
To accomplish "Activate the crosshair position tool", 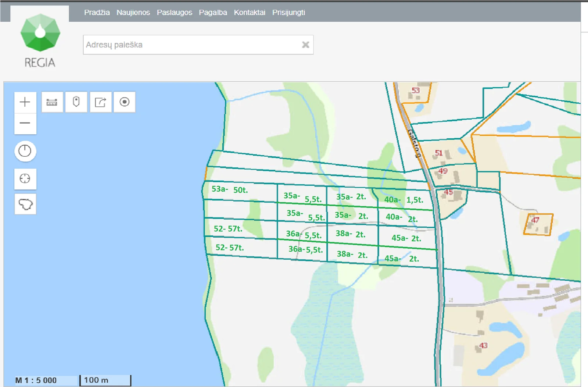I will click(x=25, y=179).
